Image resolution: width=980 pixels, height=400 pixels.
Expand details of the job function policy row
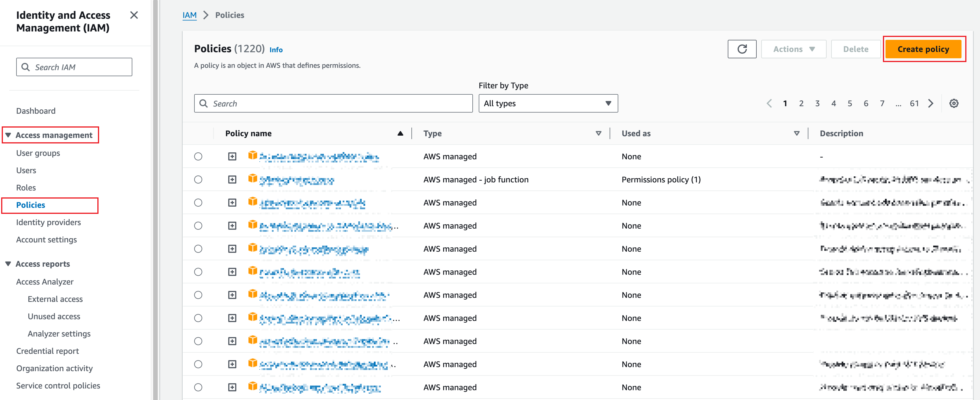[232, 179]
